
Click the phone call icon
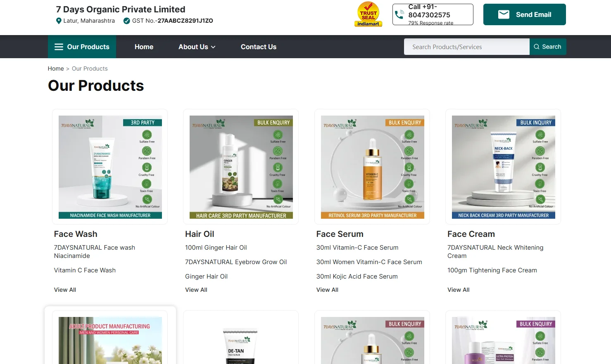click(x=399, y=15)
